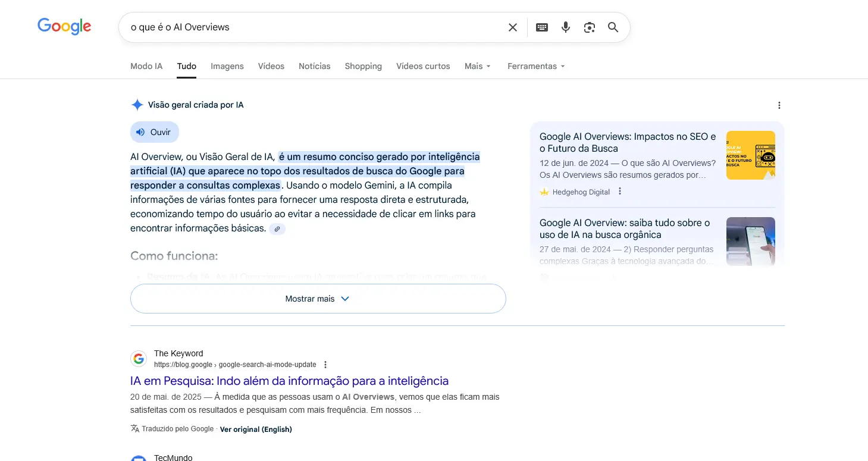
Task: Expand overview with Mostrar mais
Action: click(318, 299)
